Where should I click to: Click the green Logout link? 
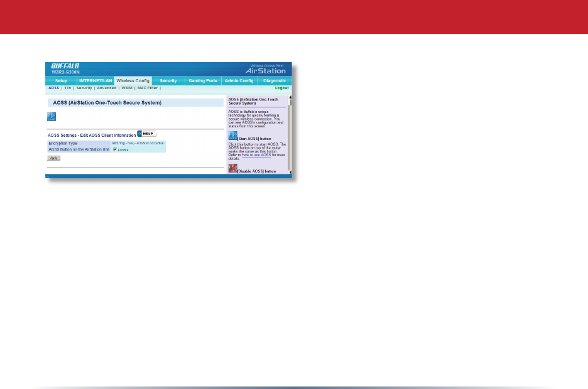(281, 88)
